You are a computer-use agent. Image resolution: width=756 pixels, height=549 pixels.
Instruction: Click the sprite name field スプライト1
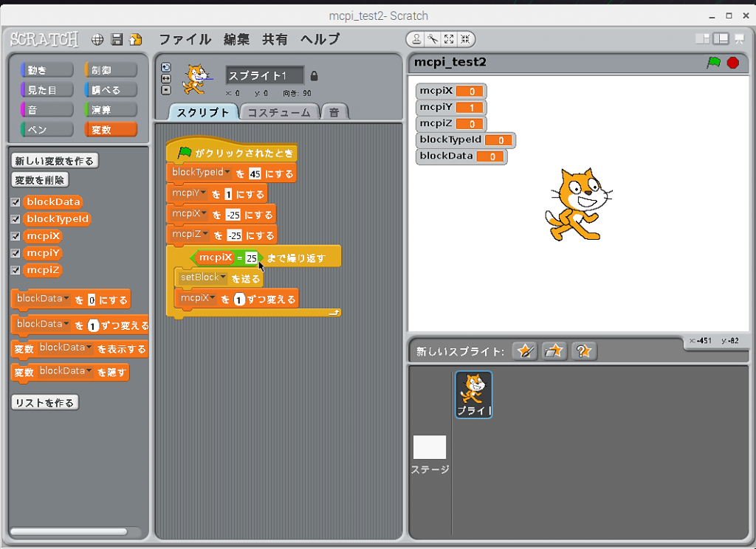coord(265,76)
